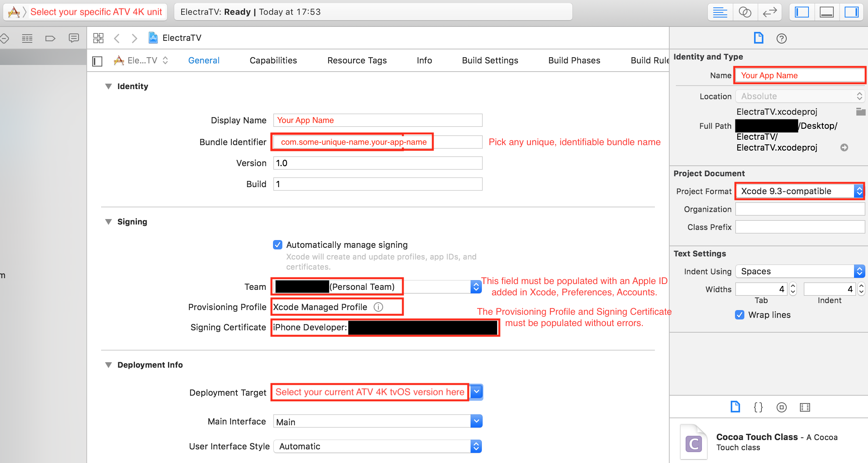Screen dimensions: 868x463
Task: Click the Display Name field
Action: (378, 120)
